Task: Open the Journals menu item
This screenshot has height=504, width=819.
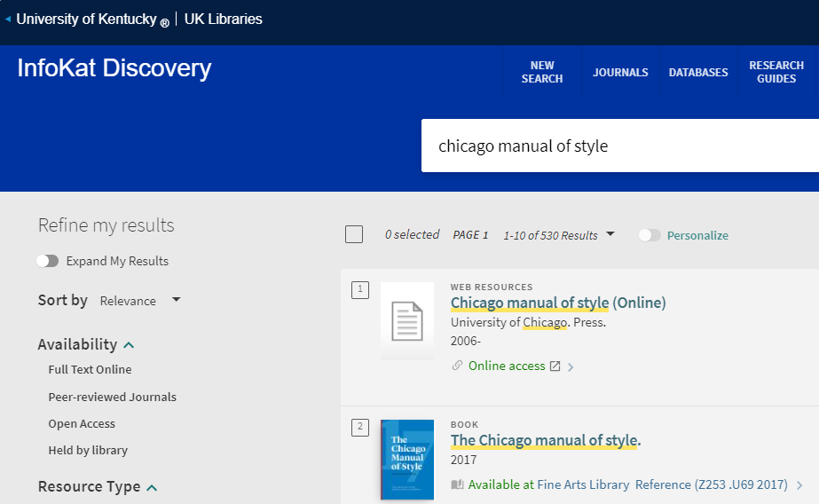Action: pyautogui.click(x=620, y=73)
